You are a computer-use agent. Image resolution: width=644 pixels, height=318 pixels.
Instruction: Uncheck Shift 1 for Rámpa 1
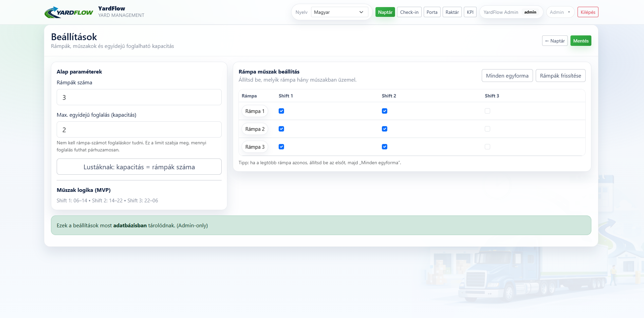coord(281,111)
